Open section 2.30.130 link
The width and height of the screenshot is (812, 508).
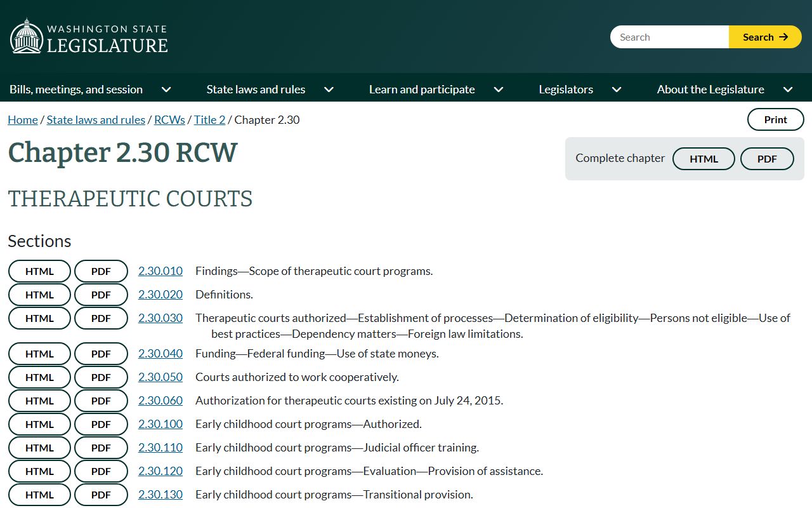(160, 495)
